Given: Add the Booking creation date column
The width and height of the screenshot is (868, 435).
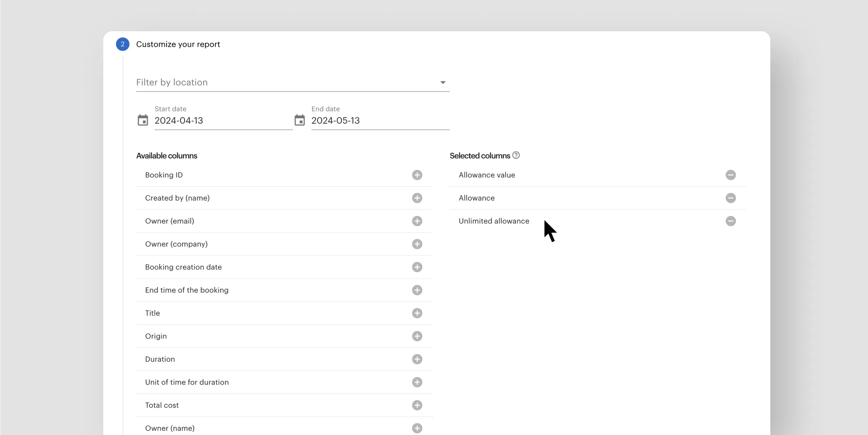Looking at the screenshot, I should [417, 267].
